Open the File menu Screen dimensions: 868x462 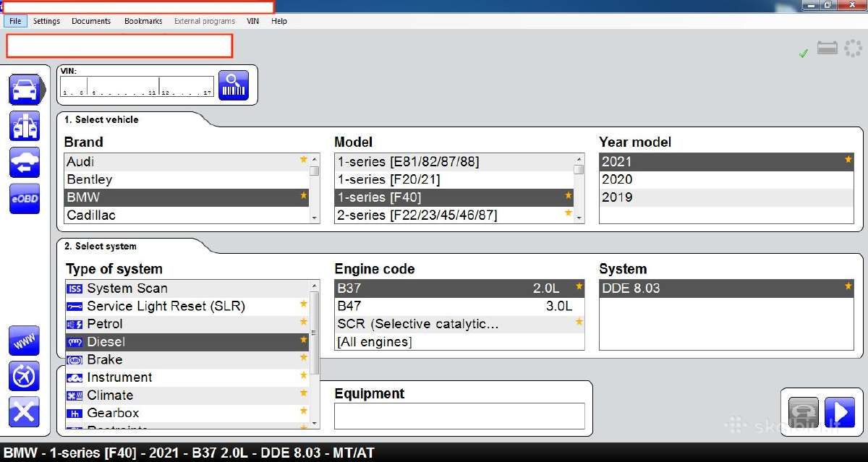(x=15, y=21)
